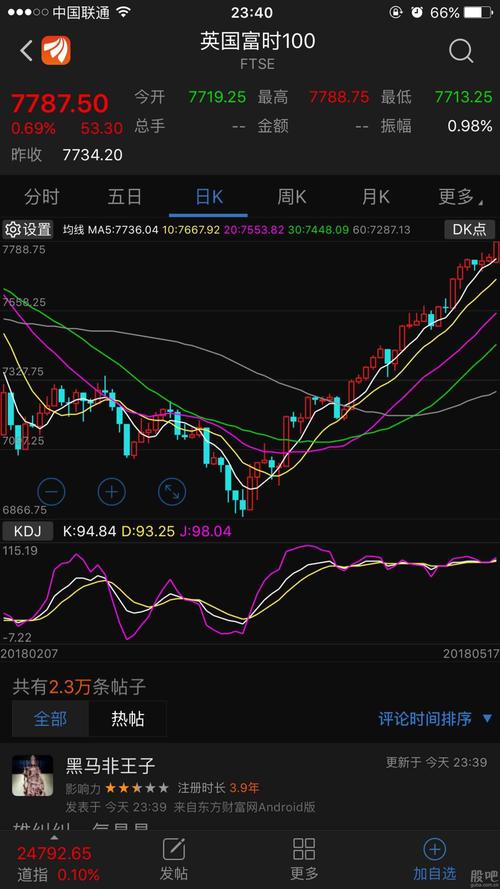Select the 月K tab
The image size is (500, 889).
point(375,197)
